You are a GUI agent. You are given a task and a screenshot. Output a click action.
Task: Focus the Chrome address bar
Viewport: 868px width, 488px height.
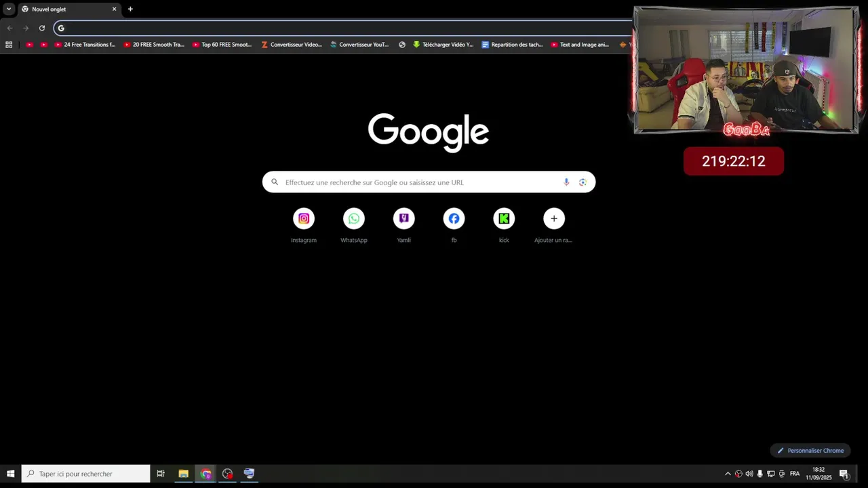click(343, 28)
